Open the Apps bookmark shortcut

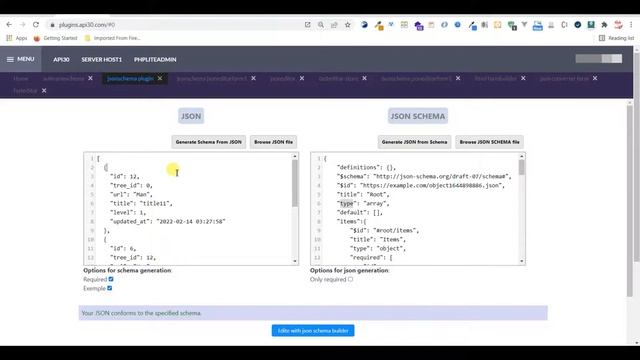pos(17,38)
